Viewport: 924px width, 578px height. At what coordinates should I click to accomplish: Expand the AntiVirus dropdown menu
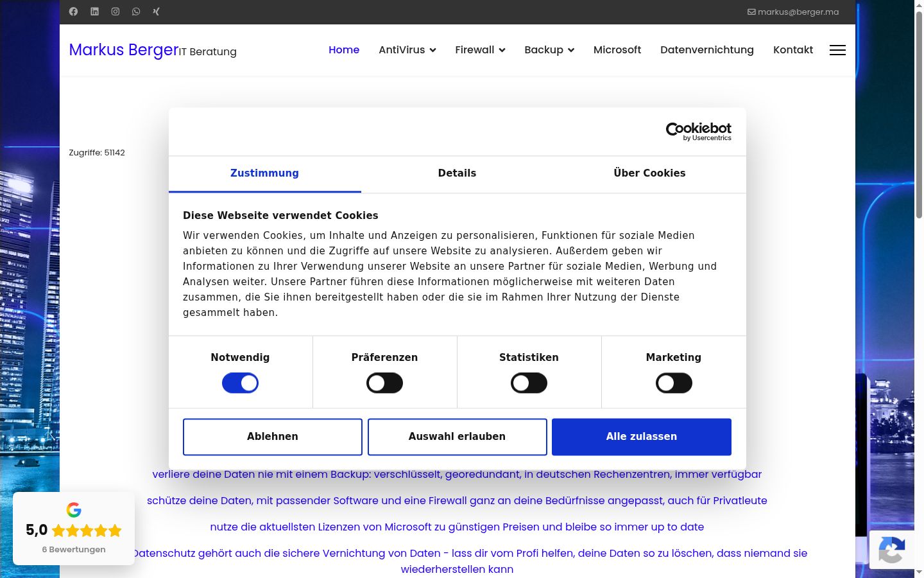(407, 50)
